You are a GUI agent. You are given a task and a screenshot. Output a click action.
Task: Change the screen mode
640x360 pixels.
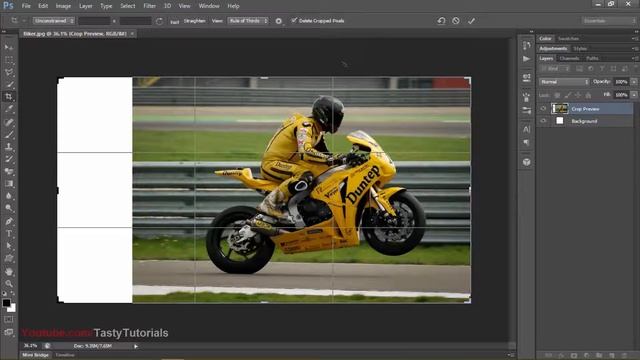9,332
